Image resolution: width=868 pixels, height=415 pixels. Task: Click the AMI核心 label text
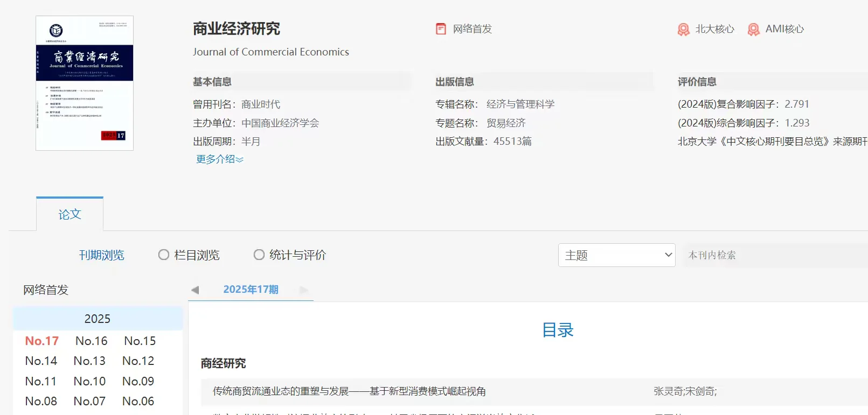tap(785, 29)
